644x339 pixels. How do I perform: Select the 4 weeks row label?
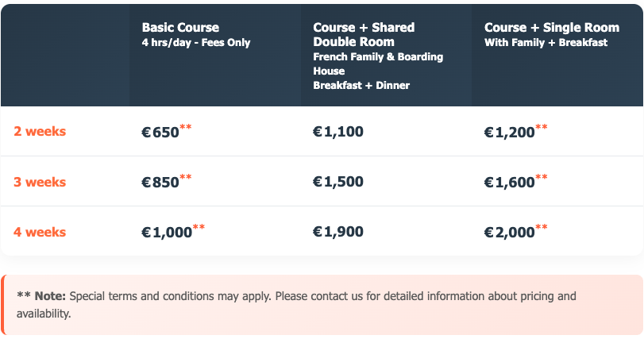tap(40, 233)
